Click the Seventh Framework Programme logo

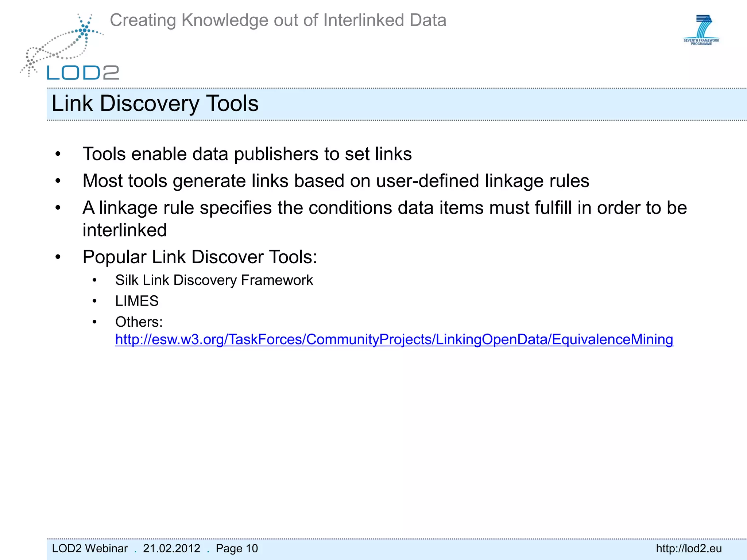coord(701,30)
